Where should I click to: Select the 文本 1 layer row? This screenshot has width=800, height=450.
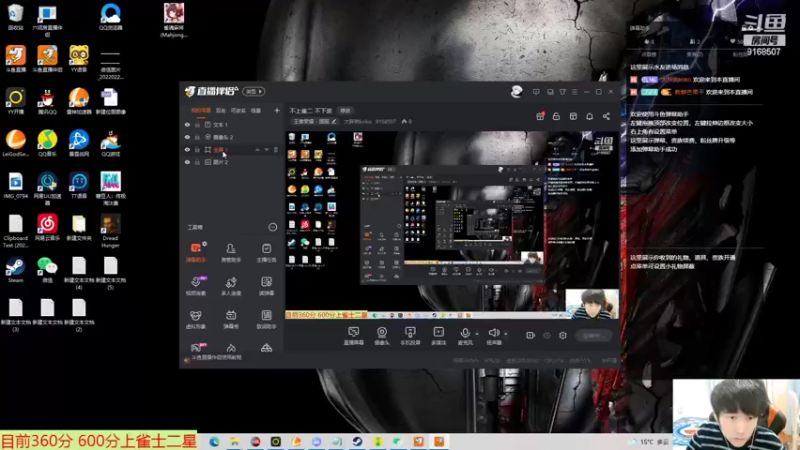pos(232,124)
